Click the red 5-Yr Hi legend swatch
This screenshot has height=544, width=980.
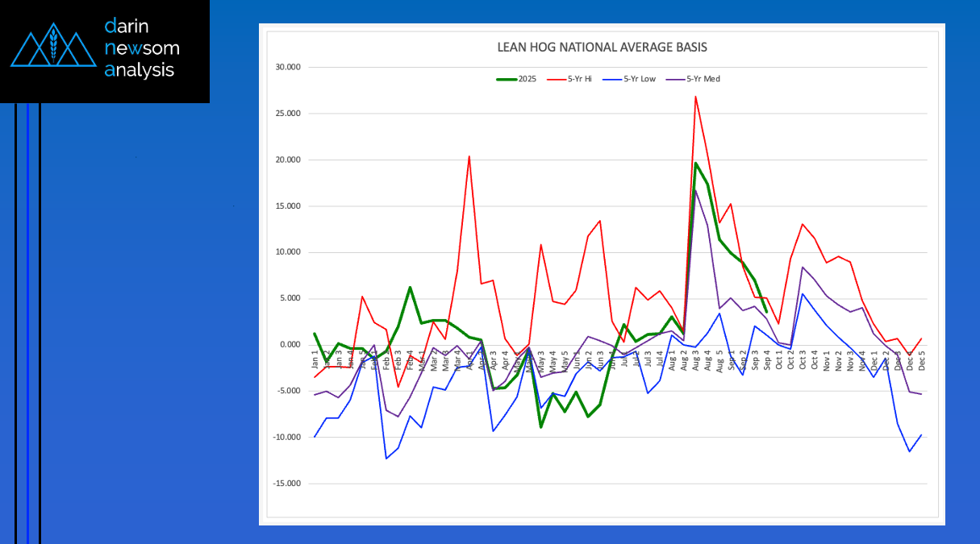point(557,79)
